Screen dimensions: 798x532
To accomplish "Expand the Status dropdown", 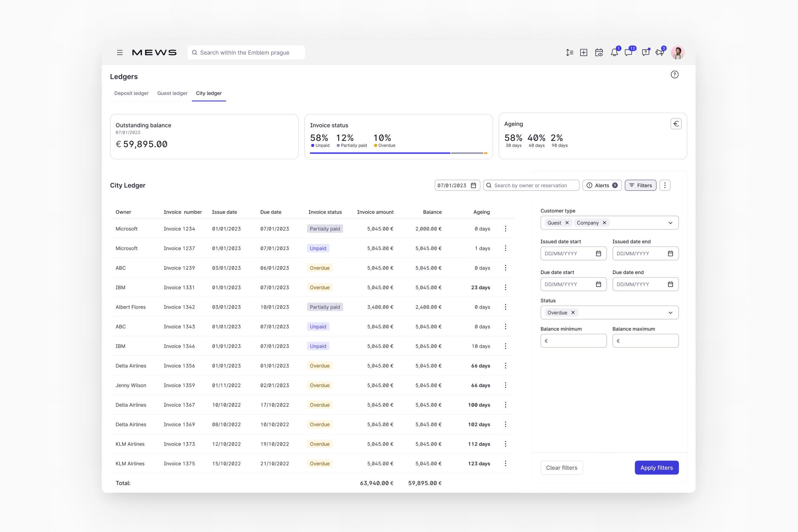I will [x=670, y=313].
